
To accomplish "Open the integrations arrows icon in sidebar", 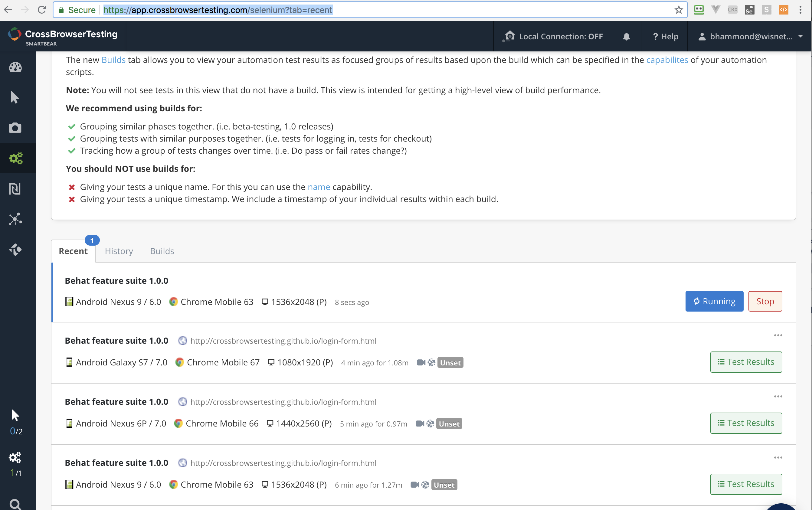I will point(15,250).
